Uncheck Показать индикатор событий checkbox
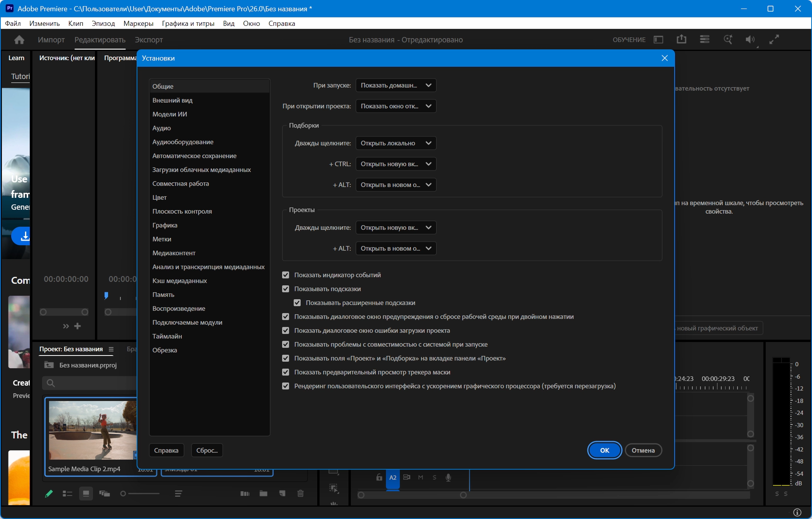The width and height of the screenshot is (812, 519). pyautogui.click(x=286, y=275)
